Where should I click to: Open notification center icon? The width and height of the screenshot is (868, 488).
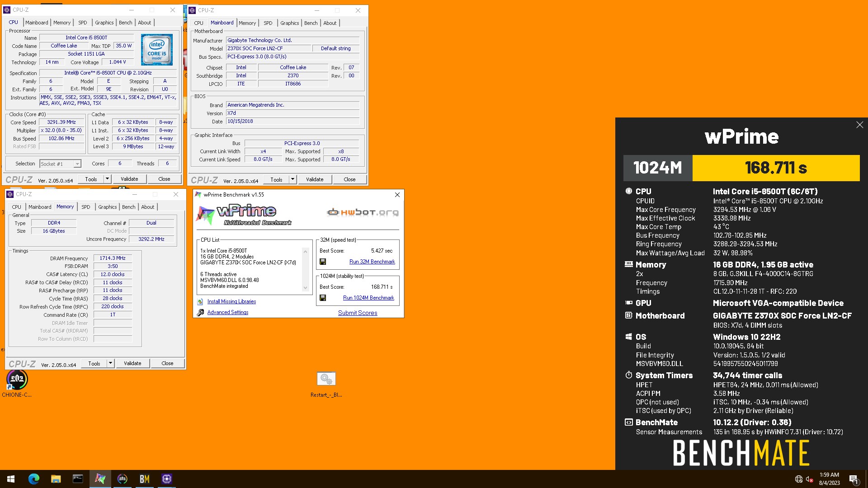point(854,479)
